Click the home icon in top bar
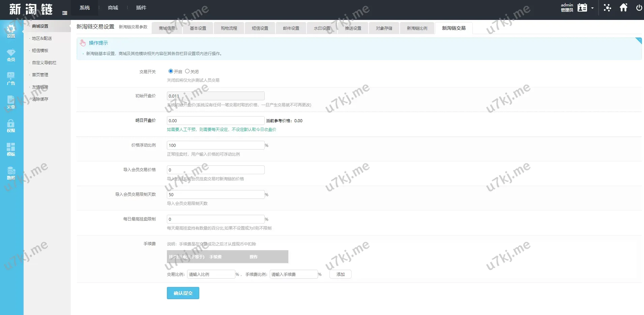The image size is (644, 315). 623,7
